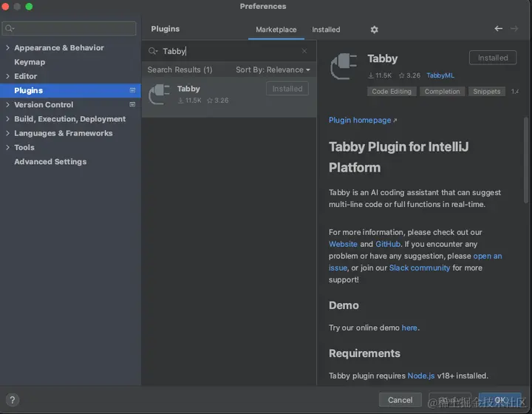Click Installed button in Tabby result row
The height and width of the screenshot is (414, 532).
(287, 89)
